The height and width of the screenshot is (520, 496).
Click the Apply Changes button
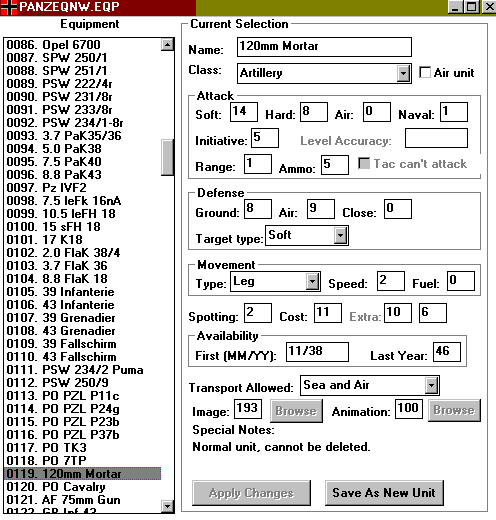click(251, 493)
